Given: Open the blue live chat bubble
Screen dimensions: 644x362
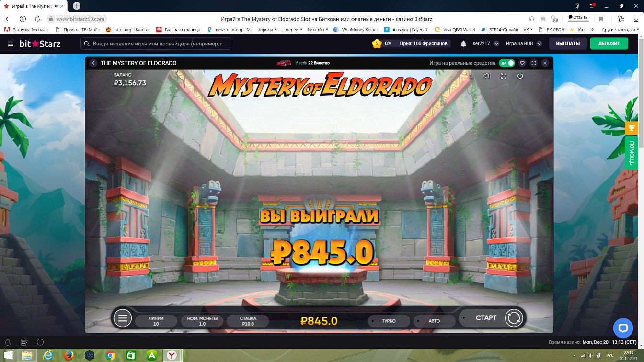Looking at the screenshot, I should click(623, 328).
